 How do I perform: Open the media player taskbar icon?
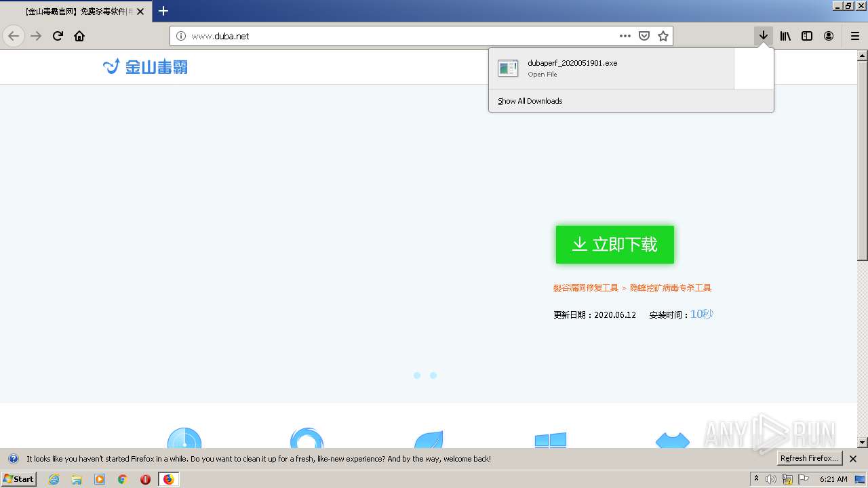click(100, 479)
